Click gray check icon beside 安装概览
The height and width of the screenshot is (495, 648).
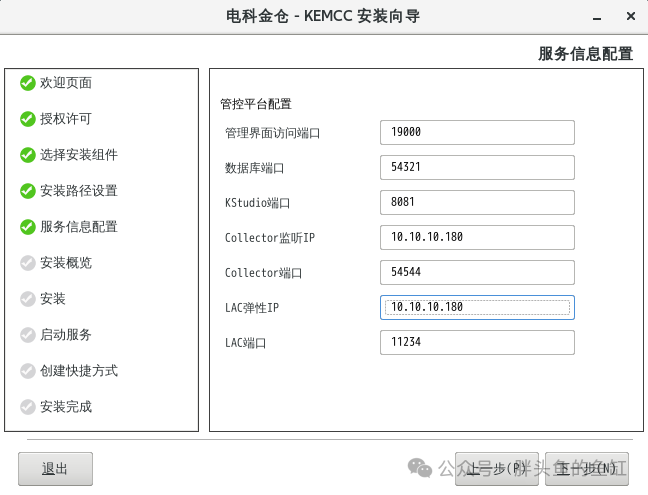pos(28,263)
